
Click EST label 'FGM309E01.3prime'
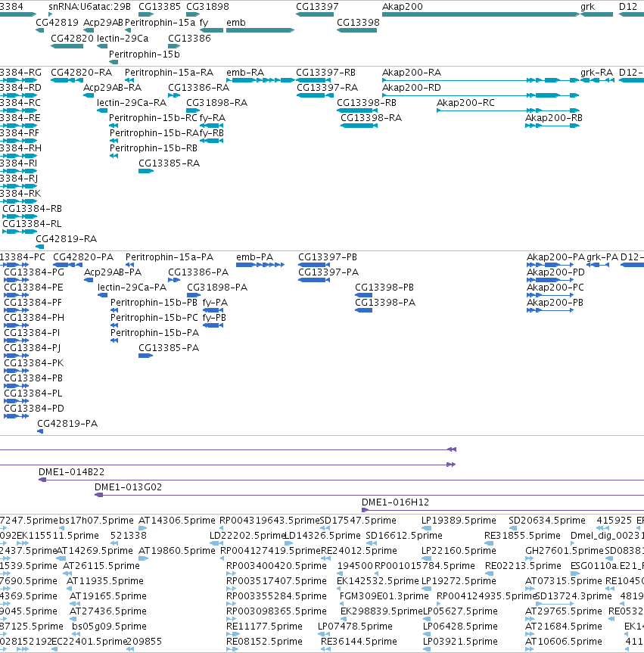pos(384,596)
